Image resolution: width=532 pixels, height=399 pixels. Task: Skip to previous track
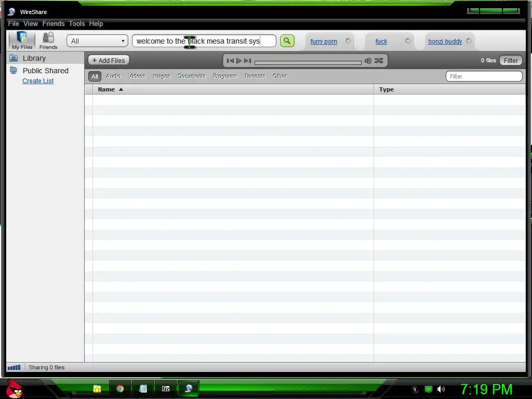[230, 61]
